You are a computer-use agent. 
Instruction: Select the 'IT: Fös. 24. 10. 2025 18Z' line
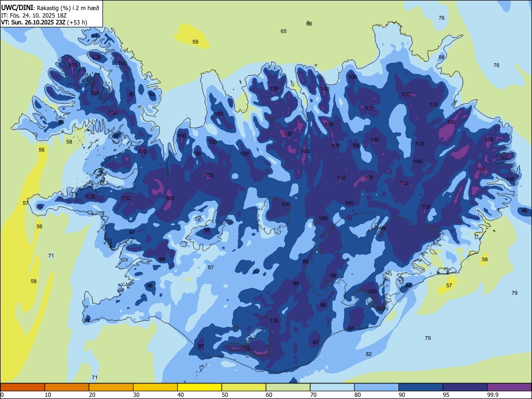(x=34, y=15)
